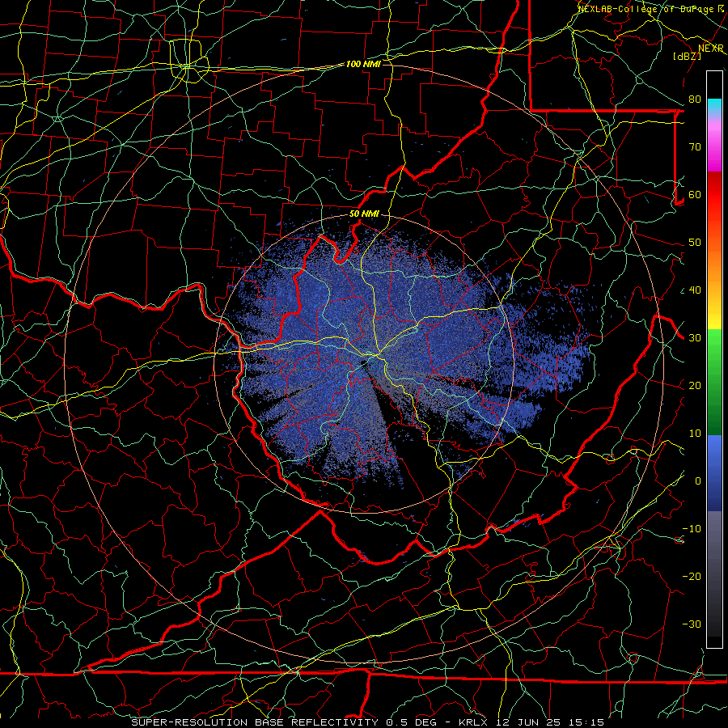This screenshot has width=728, height=728.
Task: Click the 12 JUN 25 date in caption
Action: pyautogui.click(x=528, y=722)
